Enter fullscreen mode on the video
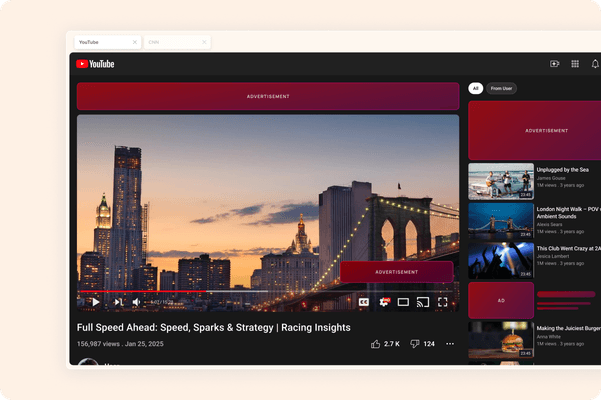The image size is (601, 400). (x=442, y=301)
